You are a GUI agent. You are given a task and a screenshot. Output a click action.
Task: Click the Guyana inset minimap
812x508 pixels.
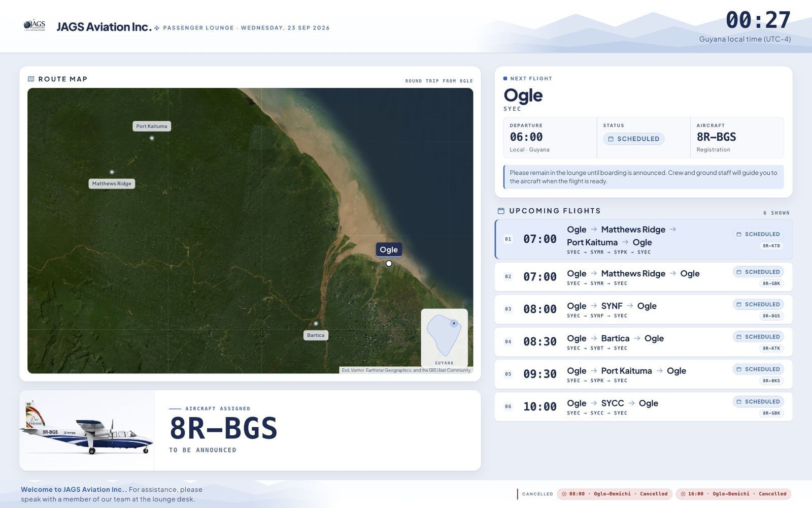pyautogui.click(x=444, y=337)
